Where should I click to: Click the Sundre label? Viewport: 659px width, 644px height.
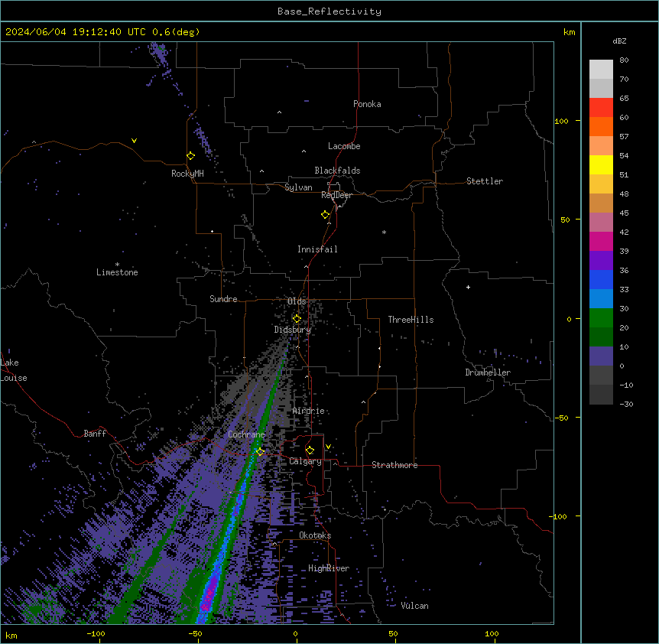pos(223,299)
